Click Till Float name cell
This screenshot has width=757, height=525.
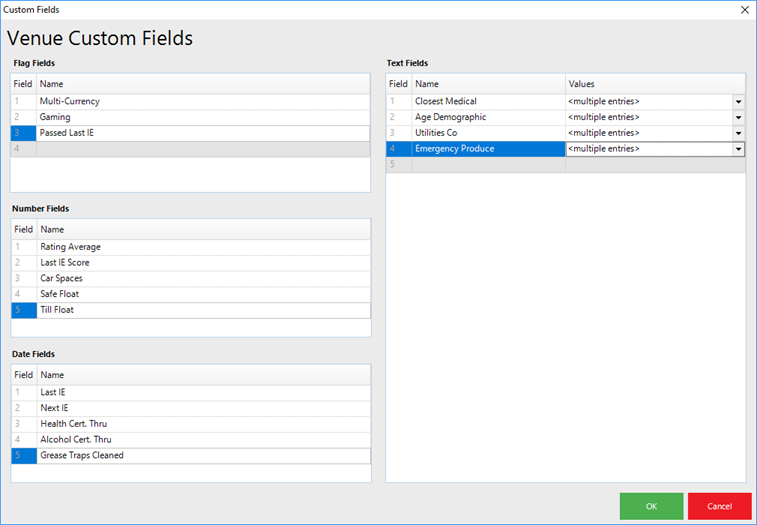tap(57, 310)
